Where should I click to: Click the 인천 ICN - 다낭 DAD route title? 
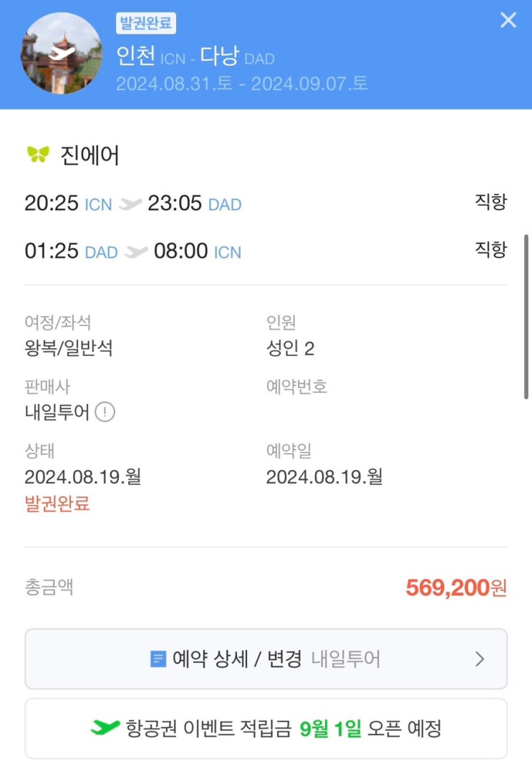point(195,56)
